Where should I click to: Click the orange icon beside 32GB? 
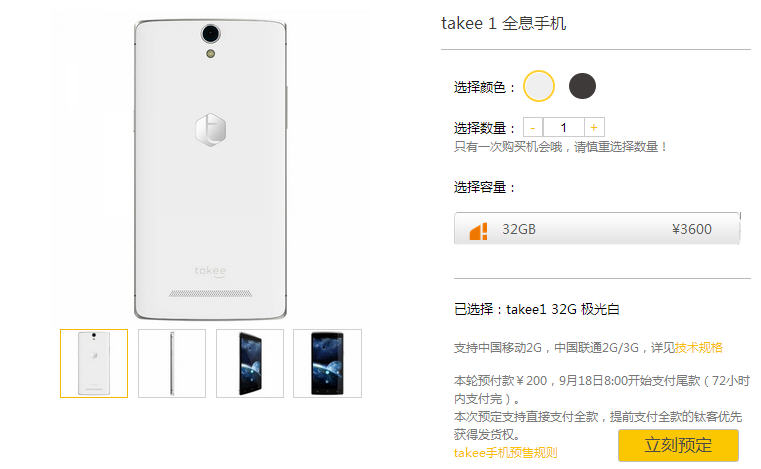click(478, 231)
